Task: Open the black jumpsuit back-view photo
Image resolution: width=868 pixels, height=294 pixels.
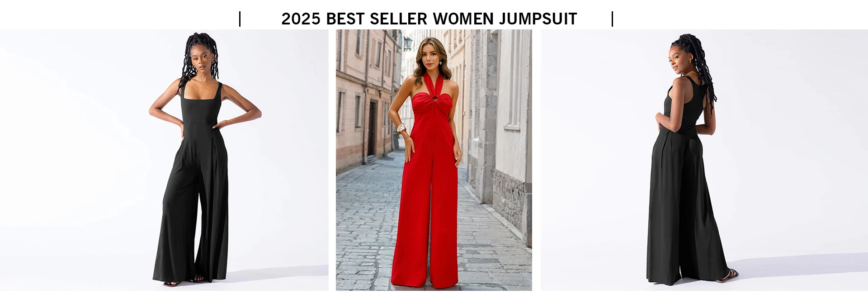Action: pyautogui.click(x=704, y=160)
